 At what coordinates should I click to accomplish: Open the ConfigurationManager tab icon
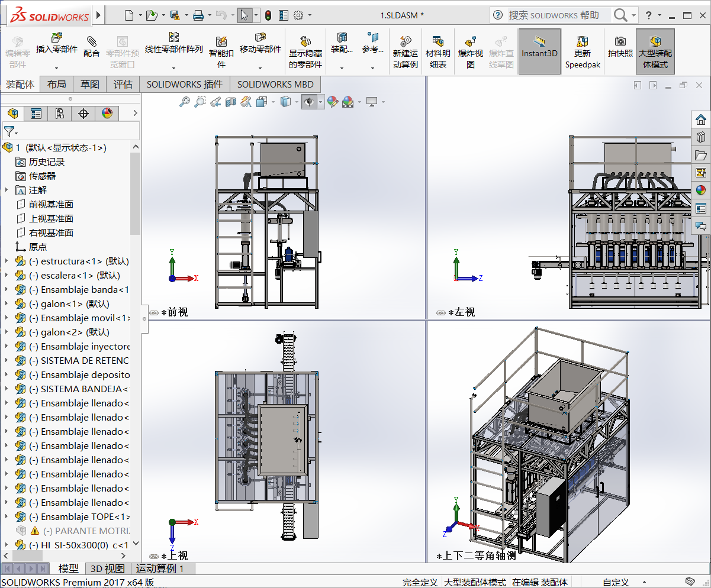click(x=59, y=114)
